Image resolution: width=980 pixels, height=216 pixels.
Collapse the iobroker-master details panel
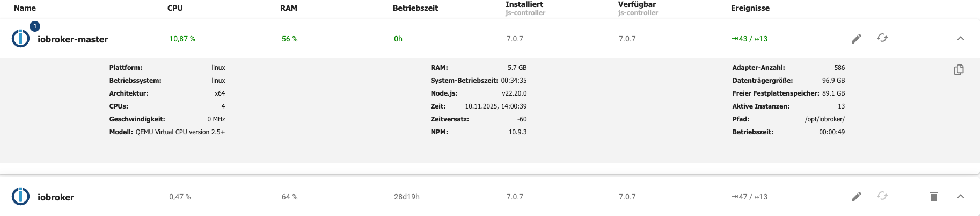961,39
